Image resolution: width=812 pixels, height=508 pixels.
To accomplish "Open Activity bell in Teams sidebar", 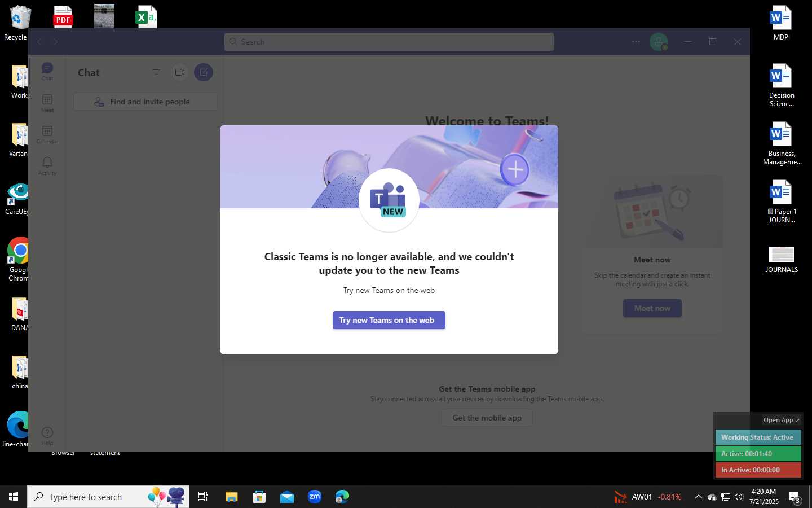I will 47,167.
